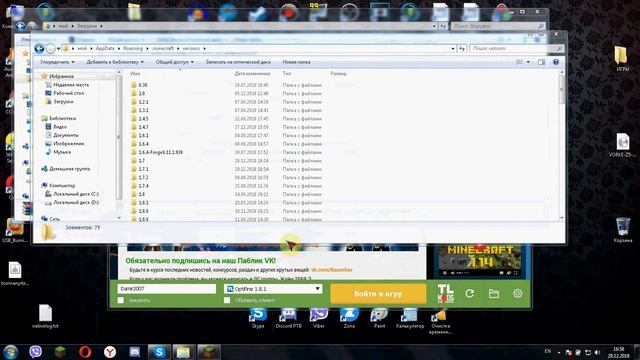Click the forward arrow in versions Explorer
The width and height of the screenshot is (640, 360).
tap(50, 49)
